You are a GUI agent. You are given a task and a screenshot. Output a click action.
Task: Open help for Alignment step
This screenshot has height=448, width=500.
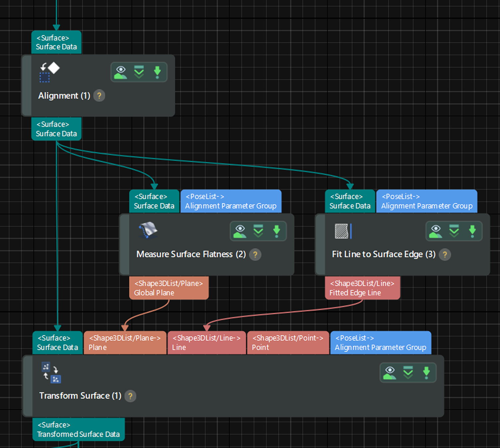pos(99,96)
